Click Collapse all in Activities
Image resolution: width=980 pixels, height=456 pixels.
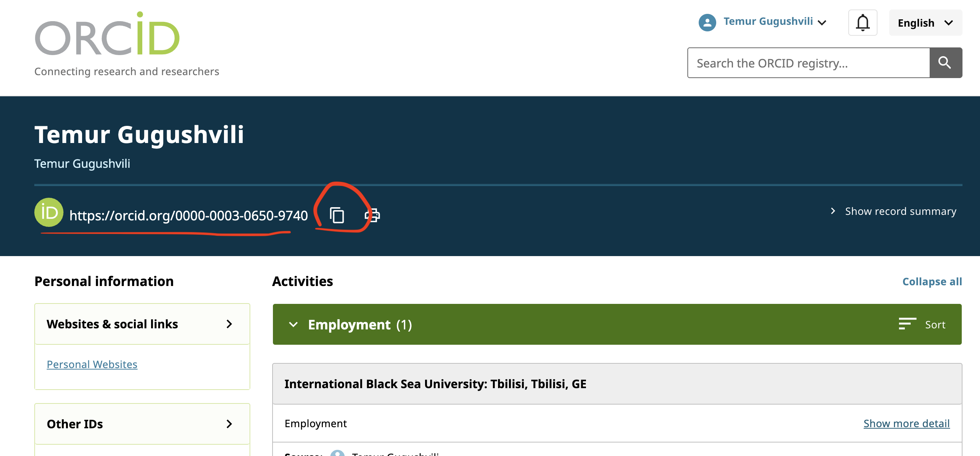click(x=932, y=281)
